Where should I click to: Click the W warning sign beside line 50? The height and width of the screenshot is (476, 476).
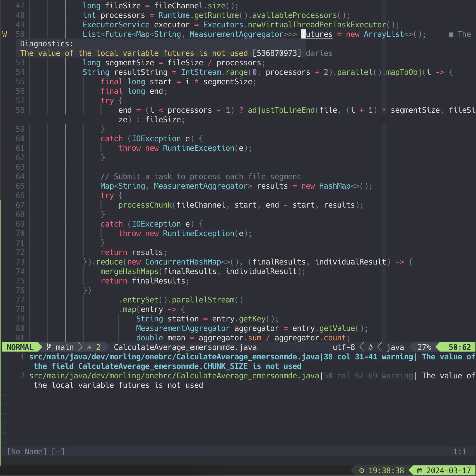click(x=4, y=34)
